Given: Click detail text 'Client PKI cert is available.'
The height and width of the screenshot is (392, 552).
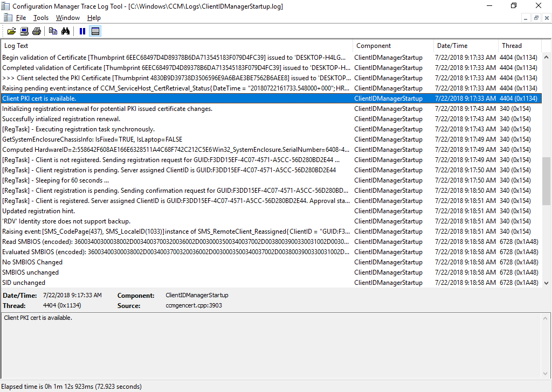Looking at the screenshot, I should tap(38, 318).
